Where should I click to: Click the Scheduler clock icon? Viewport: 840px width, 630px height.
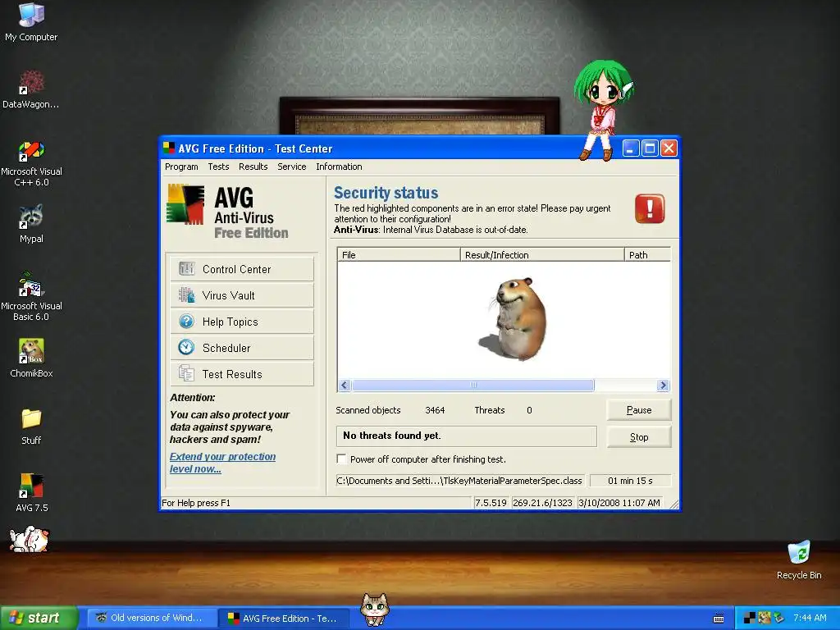click(186, 347)
